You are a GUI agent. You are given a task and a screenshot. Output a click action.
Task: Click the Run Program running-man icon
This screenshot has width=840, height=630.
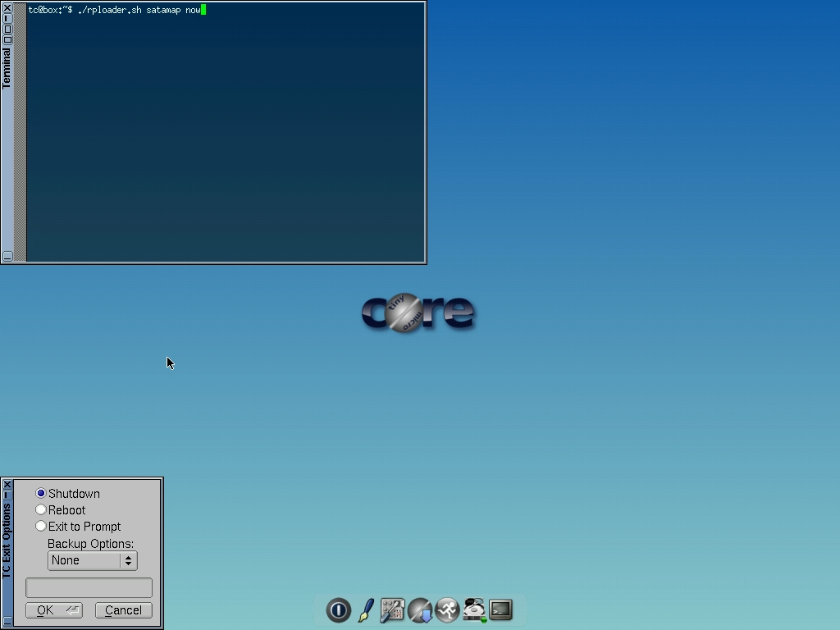pos(447,610)
